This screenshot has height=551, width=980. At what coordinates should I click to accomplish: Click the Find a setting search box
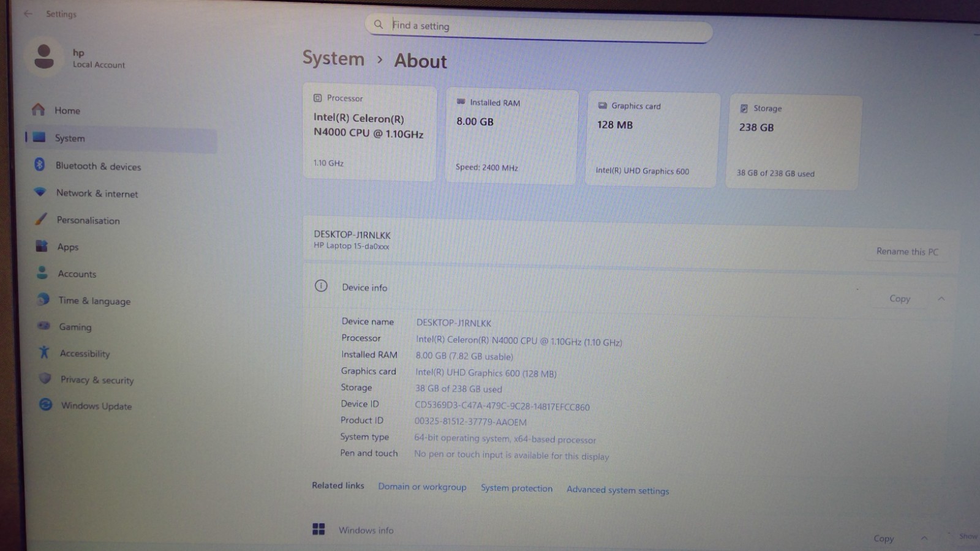click(539, 28)
